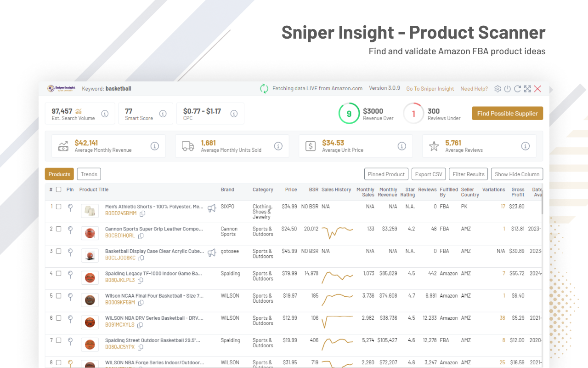Screen dimensions: 588x368
Task: Copy ASIN B0009KF59M
Action: [141, 303]
